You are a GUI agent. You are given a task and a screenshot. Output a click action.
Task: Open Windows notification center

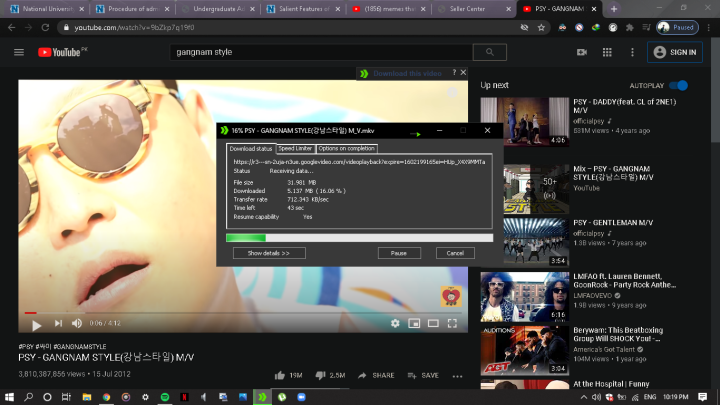coord(702,397)
